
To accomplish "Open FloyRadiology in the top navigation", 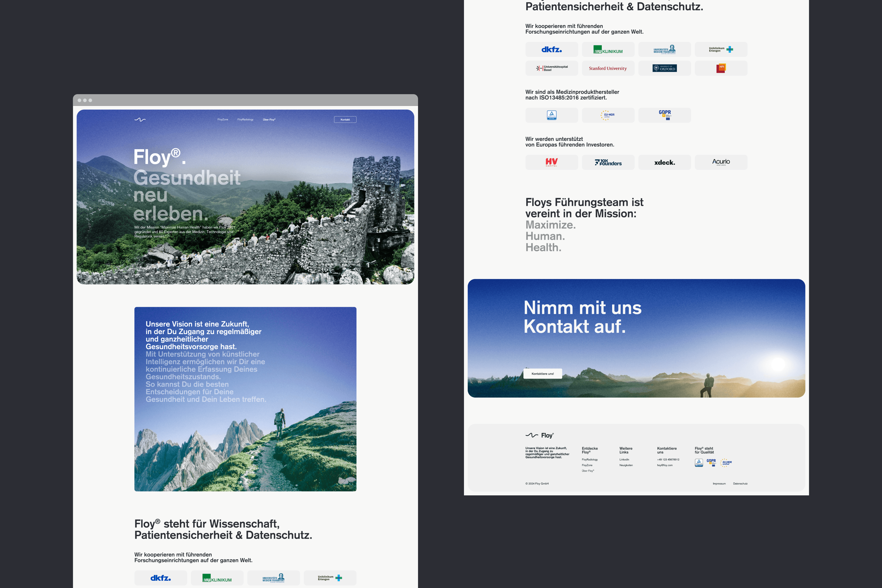I will click(245, 120).
